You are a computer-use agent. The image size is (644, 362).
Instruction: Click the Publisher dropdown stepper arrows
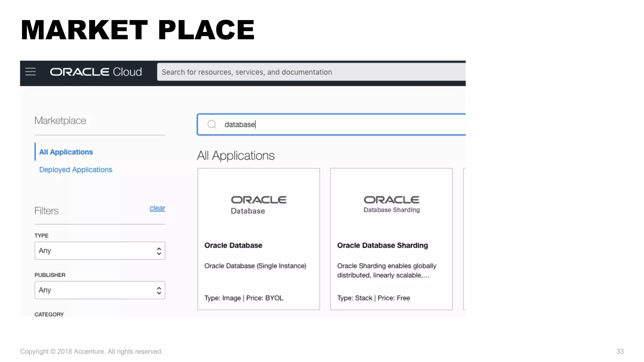tap(159, 290)
